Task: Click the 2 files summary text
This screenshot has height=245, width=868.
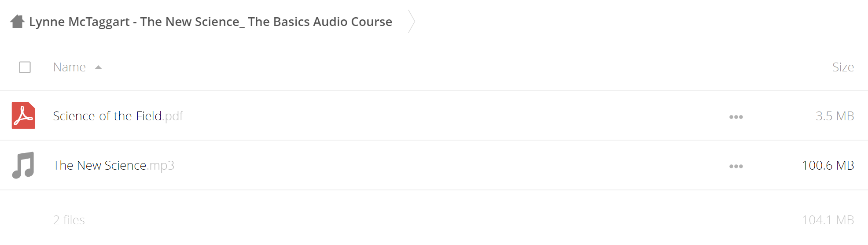Action: pos(69,220)
